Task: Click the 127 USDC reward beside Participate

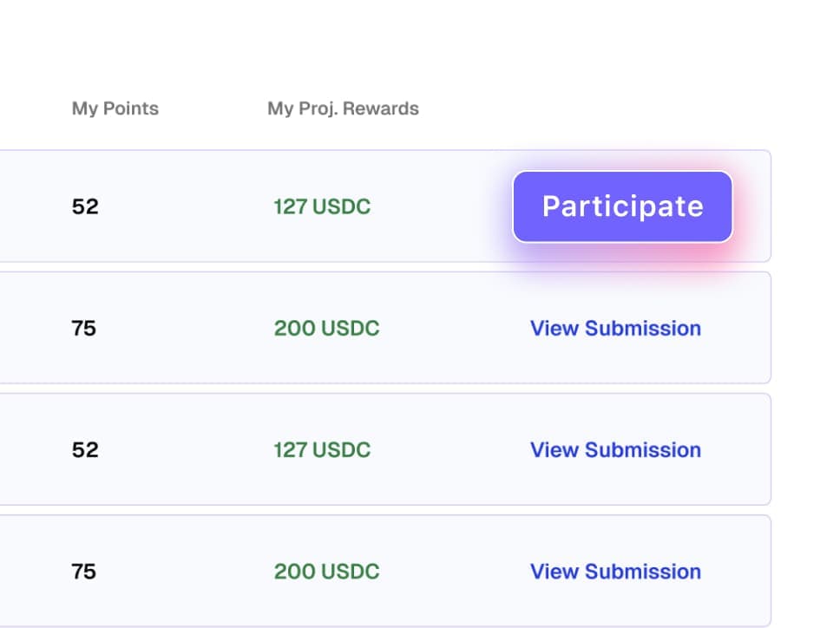Action: (322, 207)
